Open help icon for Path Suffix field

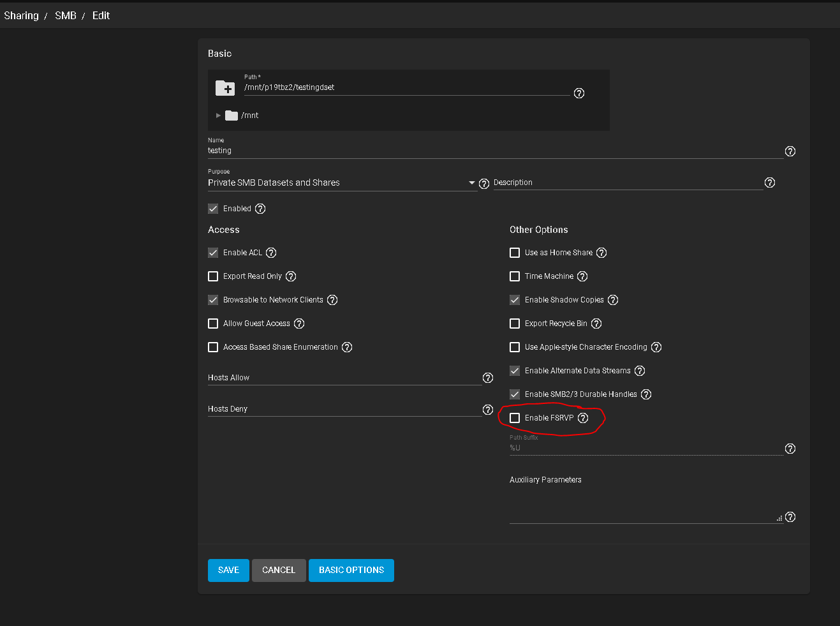click(790, 449)
